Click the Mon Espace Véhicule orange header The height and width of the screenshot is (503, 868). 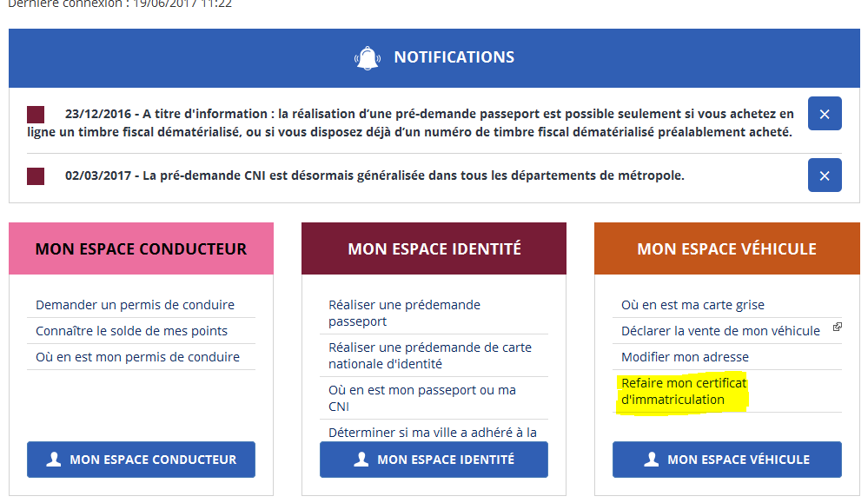tap(726, 249)
